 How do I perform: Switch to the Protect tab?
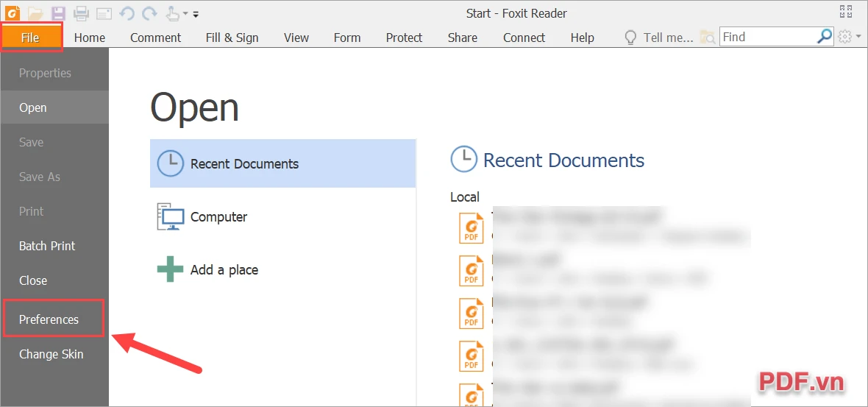(x=404, y=38)
